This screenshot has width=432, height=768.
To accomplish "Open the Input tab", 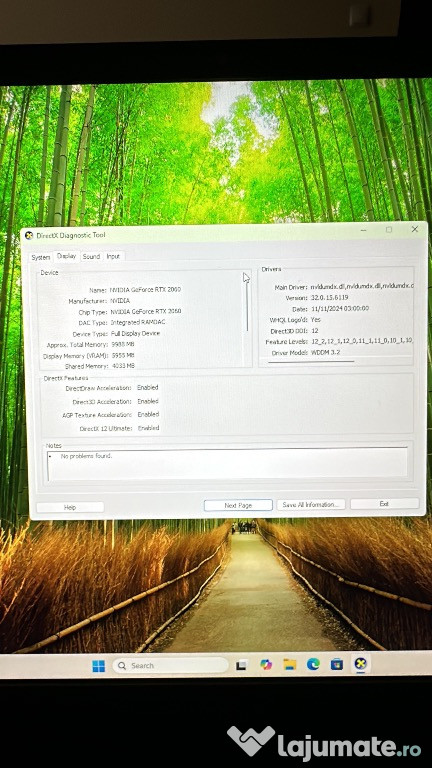I will point(113,256).
